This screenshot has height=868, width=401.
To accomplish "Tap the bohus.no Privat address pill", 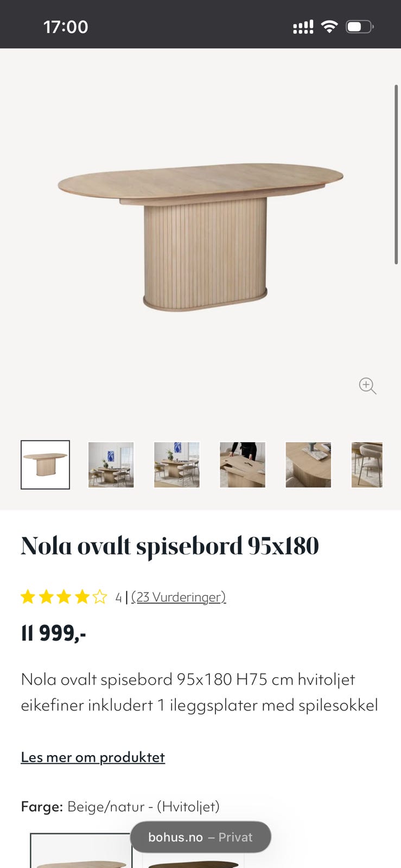I will [200, 837].
